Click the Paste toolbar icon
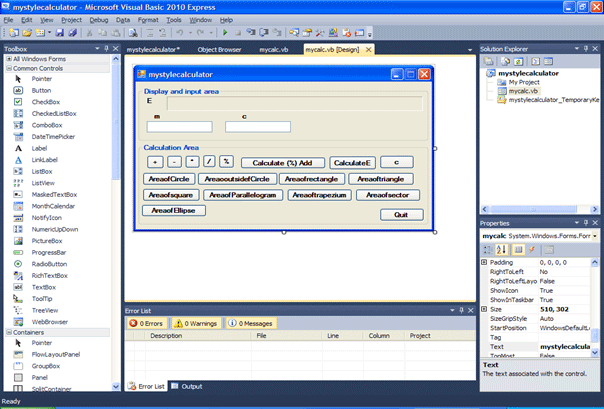604x409 pixels. tap(116, 33)
